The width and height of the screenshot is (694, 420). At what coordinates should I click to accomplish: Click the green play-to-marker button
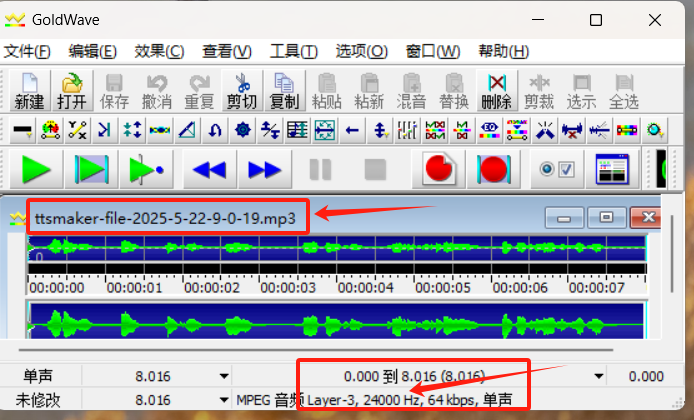(x=146, y=170)
